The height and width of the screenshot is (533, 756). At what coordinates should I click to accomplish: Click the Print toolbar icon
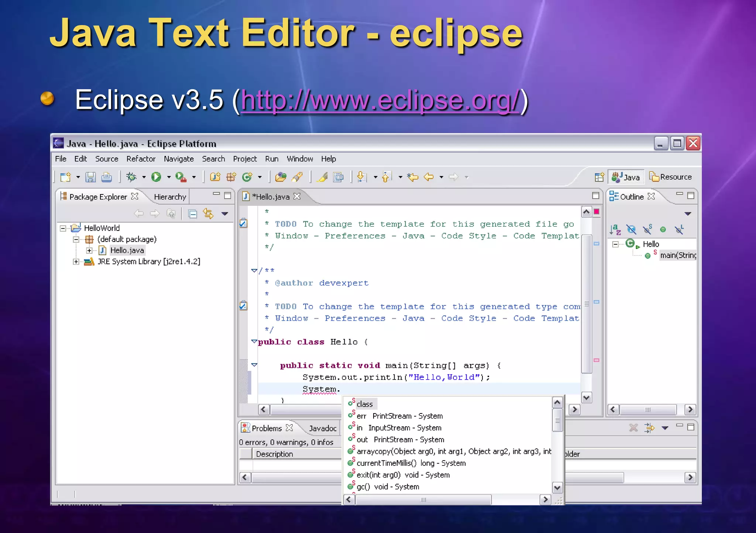107,177
